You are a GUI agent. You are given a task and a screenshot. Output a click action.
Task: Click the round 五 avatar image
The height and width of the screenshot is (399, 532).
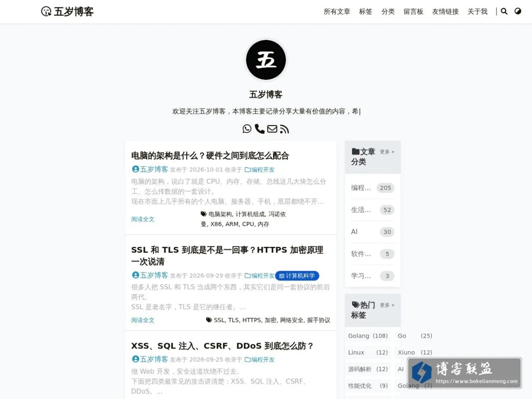pyautogui.click(x=266, y=60)
